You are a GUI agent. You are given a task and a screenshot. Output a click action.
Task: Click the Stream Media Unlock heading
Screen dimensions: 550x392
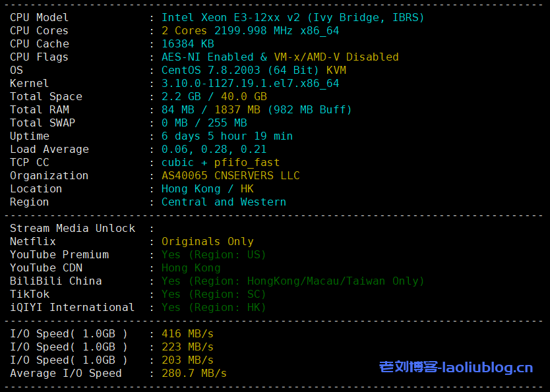[73, 229]
